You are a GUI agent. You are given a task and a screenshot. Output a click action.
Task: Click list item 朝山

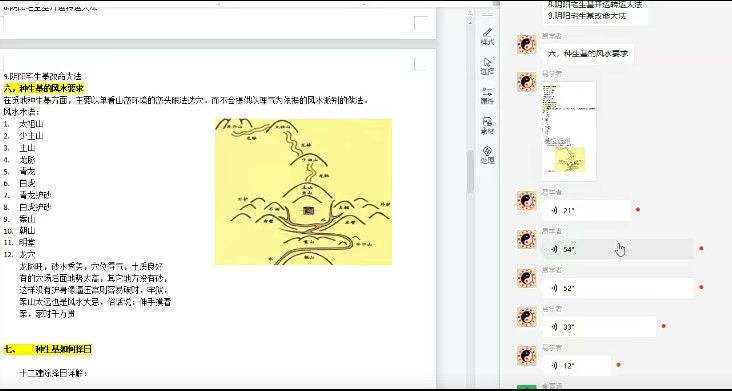(27, 230)
